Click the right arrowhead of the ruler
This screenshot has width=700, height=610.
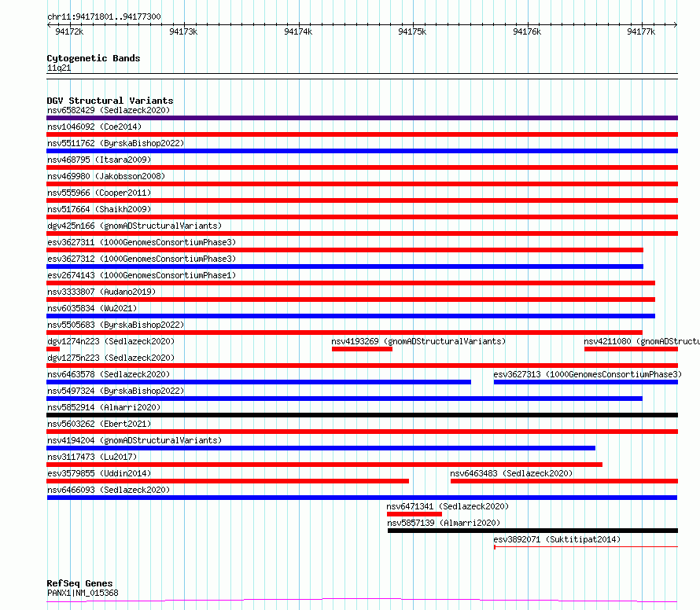676,24
